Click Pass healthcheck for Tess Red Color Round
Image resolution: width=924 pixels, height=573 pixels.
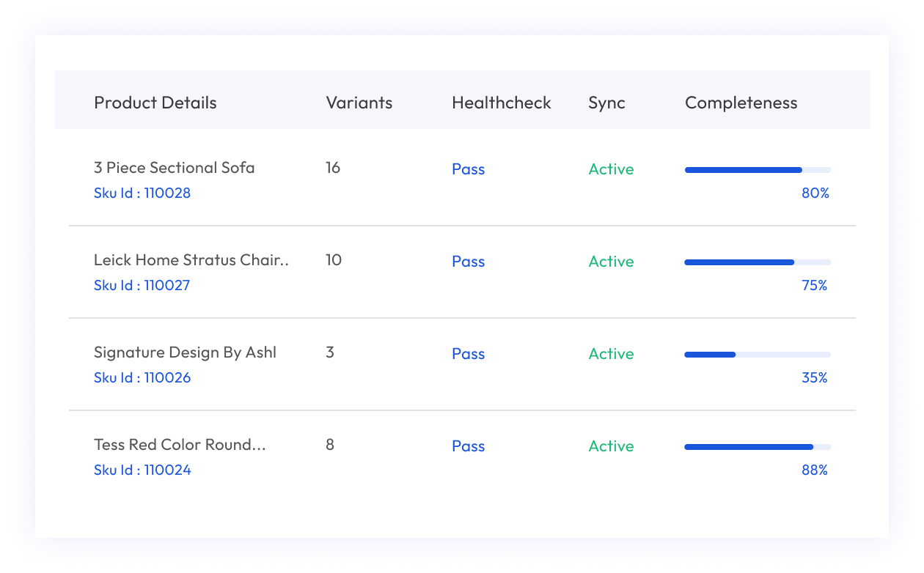[468, 446]
